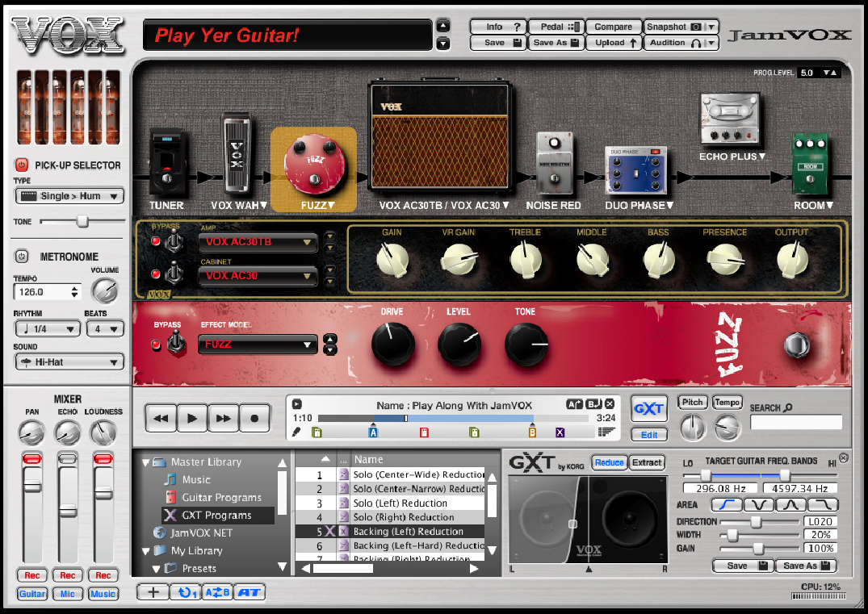Click the pickup TONE slider
868x614 pixels.
[x=82, y=221]
